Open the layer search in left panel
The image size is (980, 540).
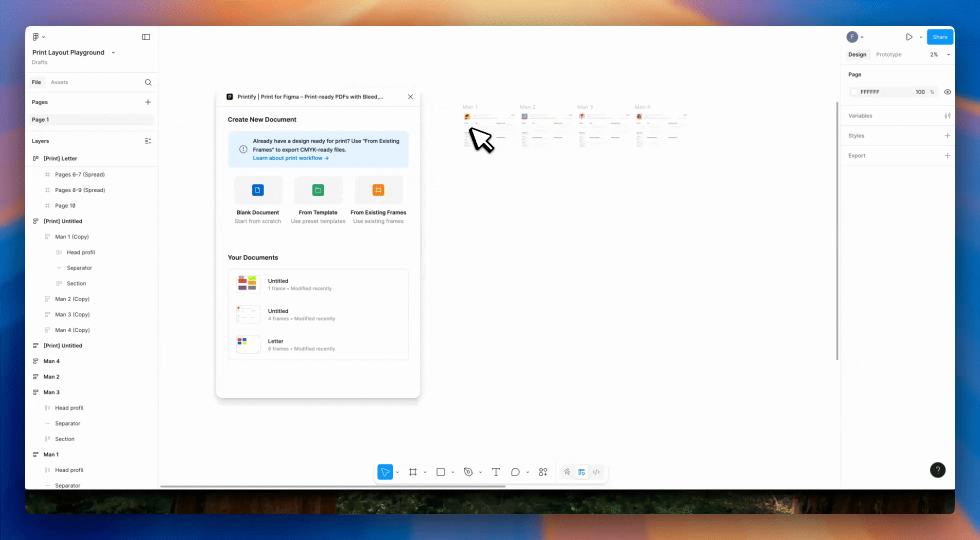[x=148, y=82]
